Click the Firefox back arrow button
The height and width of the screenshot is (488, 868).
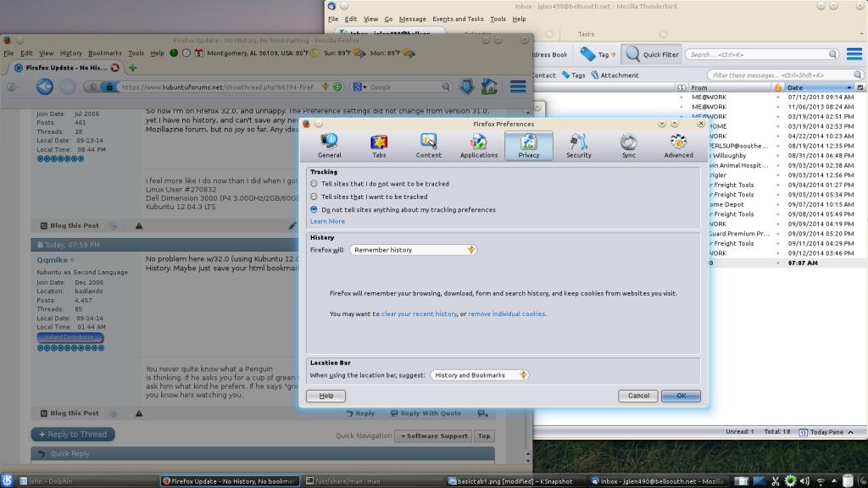[x=44, y=86]
